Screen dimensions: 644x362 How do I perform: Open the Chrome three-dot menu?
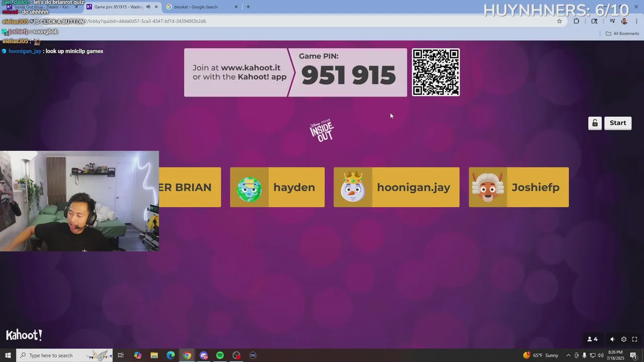coord(637,21)
